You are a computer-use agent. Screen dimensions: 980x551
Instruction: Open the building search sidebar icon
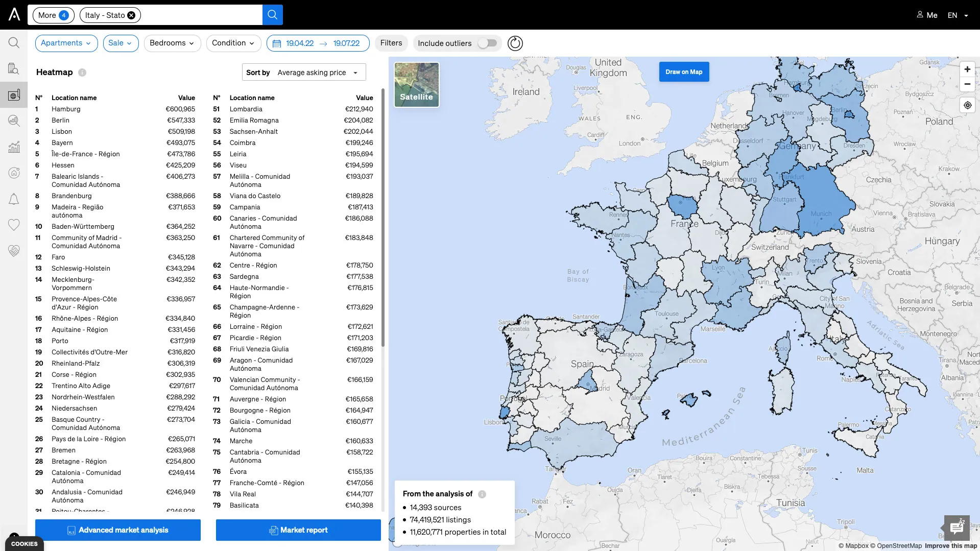tap(14, 68)
